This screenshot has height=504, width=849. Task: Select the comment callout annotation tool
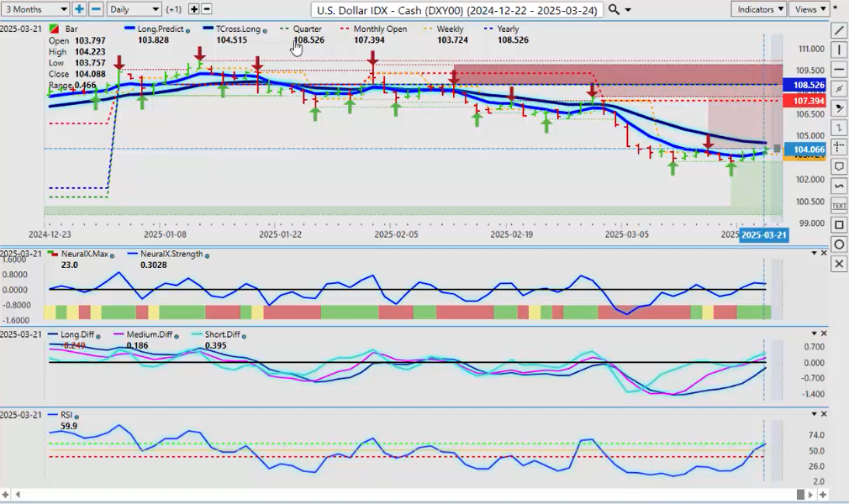click(x=838, y=166)
